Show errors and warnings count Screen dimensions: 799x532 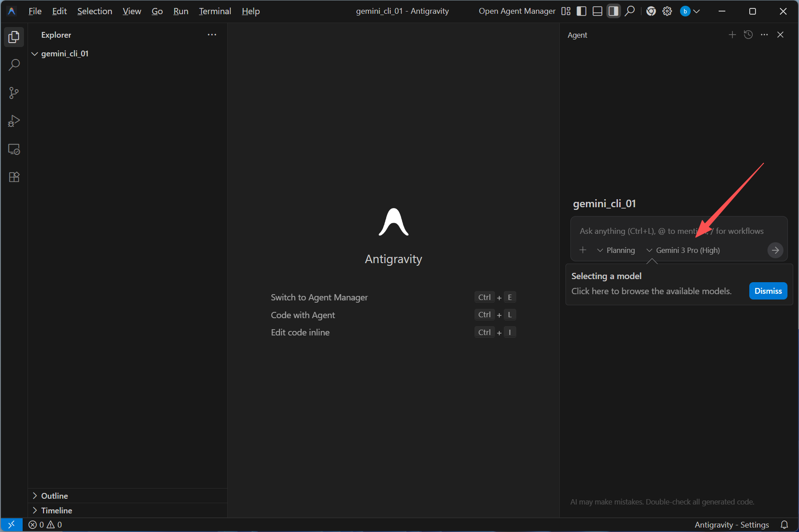point(45,524)
